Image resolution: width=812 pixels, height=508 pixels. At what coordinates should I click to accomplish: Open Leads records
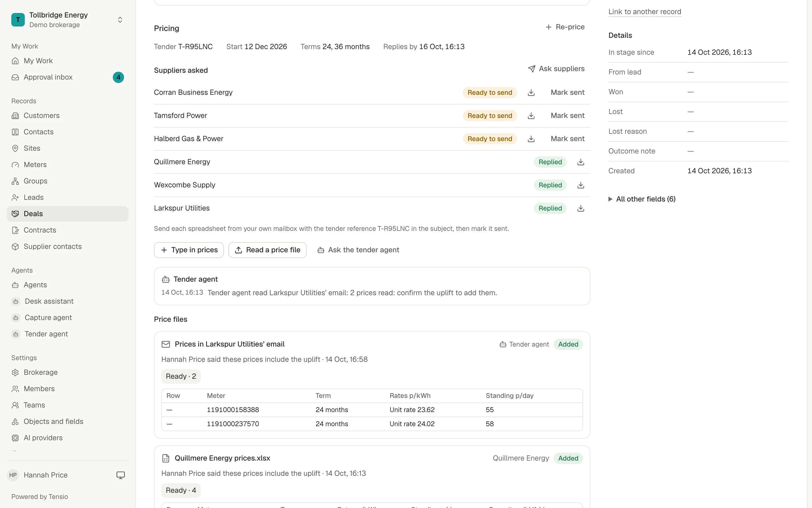coord(67,197)
